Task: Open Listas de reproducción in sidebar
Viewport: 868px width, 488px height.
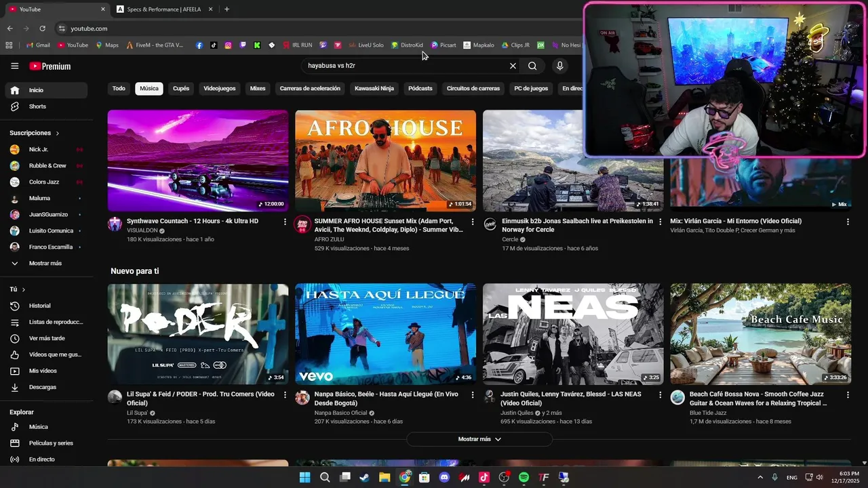Action: pos(46,322)
